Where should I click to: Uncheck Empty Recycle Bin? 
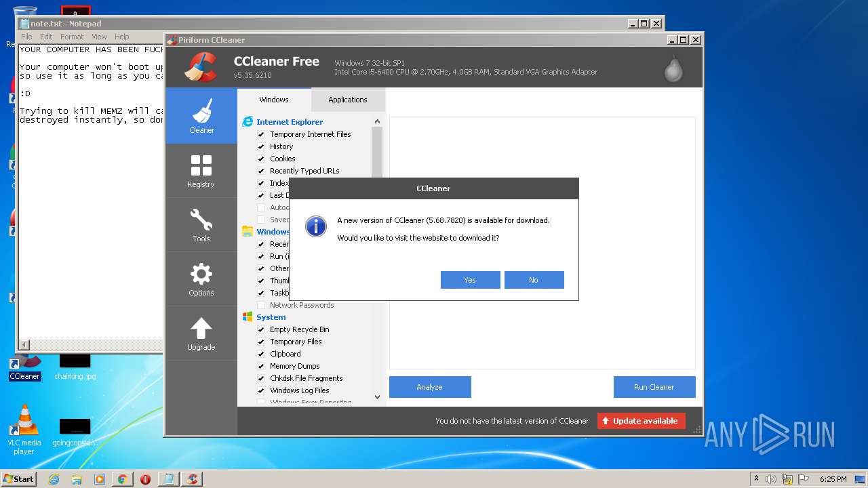point(261,329)
